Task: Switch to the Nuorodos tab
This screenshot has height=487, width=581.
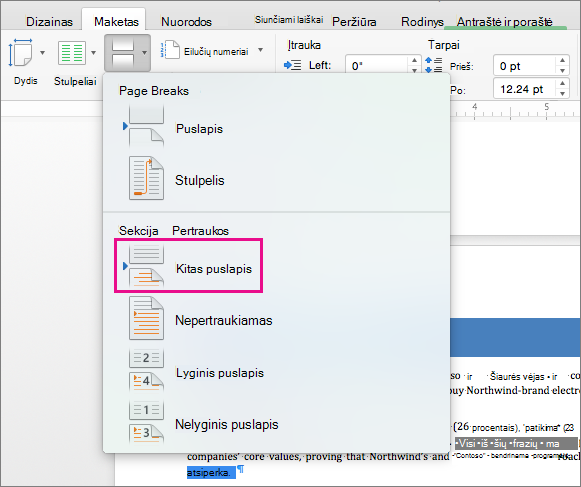Action: pyautogui.click(x=186, y=22)
